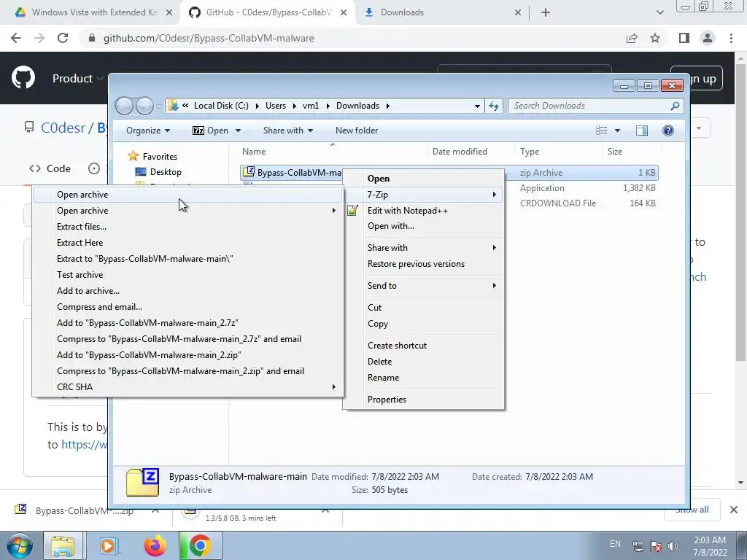The image size is (747, 560).
Task: Choose Open in the file context menu
Action: pos(423,179)
